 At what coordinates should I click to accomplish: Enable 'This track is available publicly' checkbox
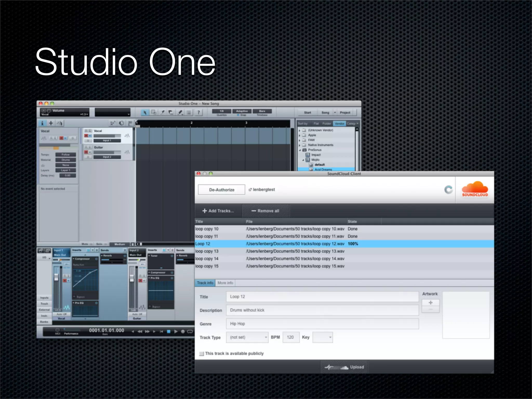click(202, 354)
